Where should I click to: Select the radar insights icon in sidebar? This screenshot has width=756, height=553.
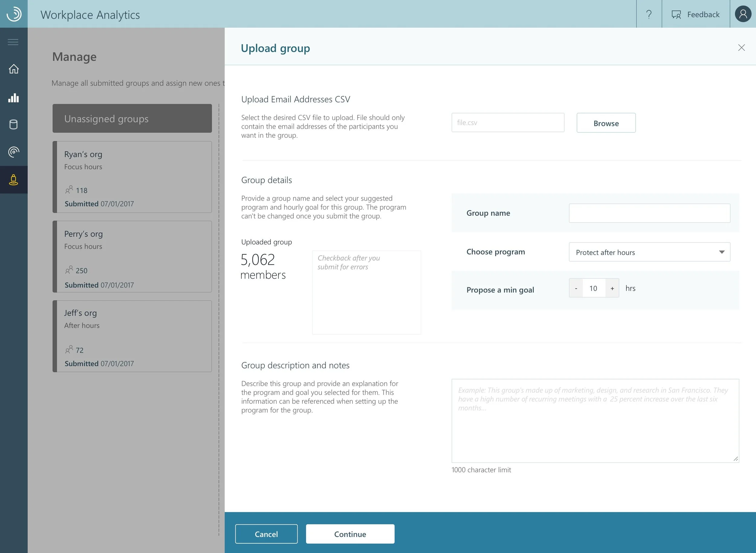coord(13,152)
